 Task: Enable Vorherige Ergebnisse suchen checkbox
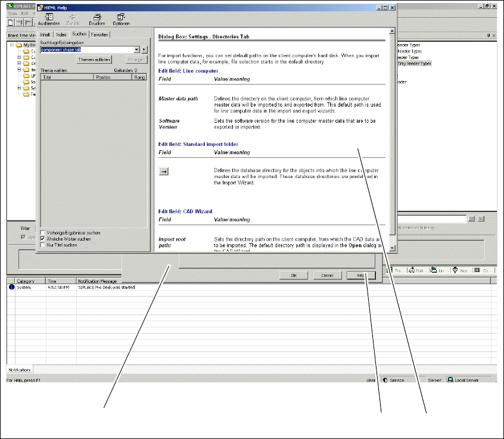[42, 233]
